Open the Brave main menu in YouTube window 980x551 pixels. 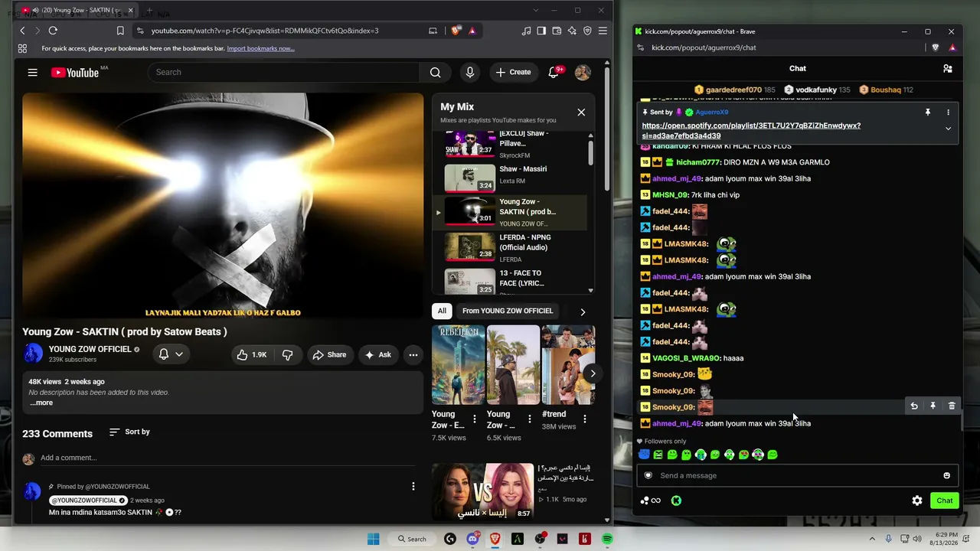tap(603, 31)
